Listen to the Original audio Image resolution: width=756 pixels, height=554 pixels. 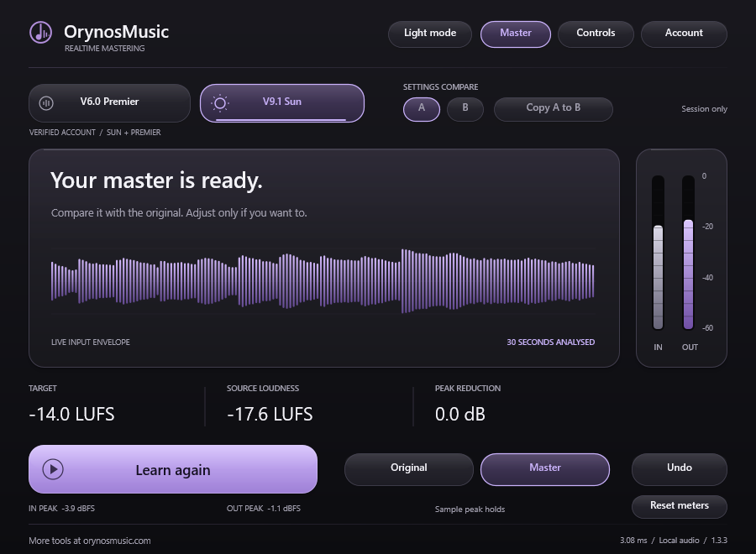[x=409, y=468]
